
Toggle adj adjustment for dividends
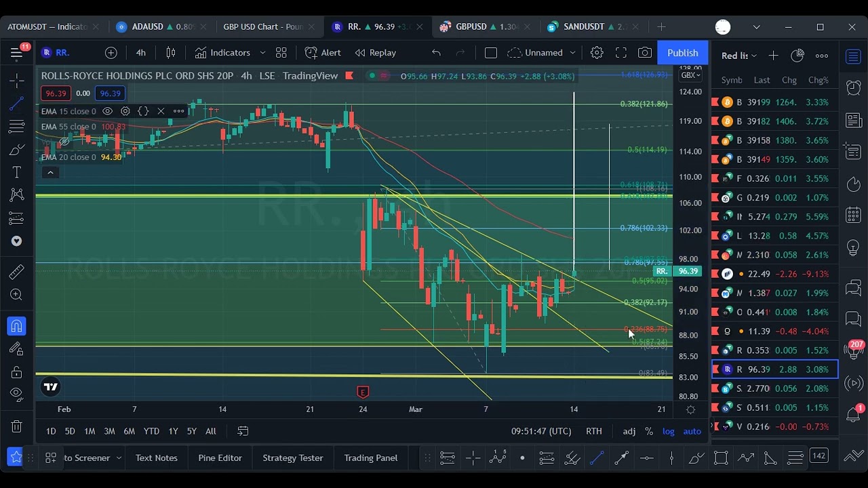[629, 431]
